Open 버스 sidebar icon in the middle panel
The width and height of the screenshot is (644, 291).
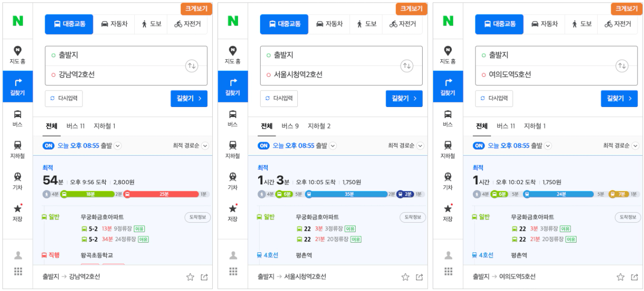tap(232, 118)
